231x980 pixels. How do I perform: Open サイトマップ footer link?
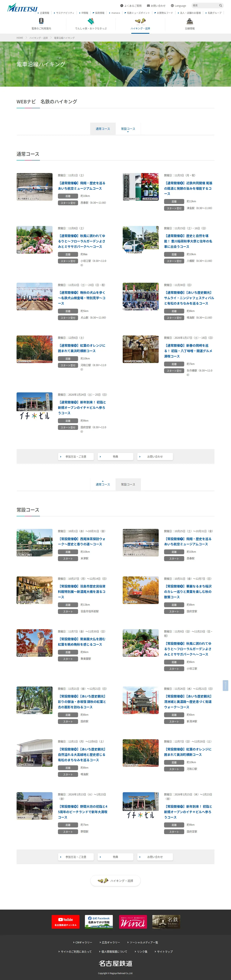pos(164,952)
